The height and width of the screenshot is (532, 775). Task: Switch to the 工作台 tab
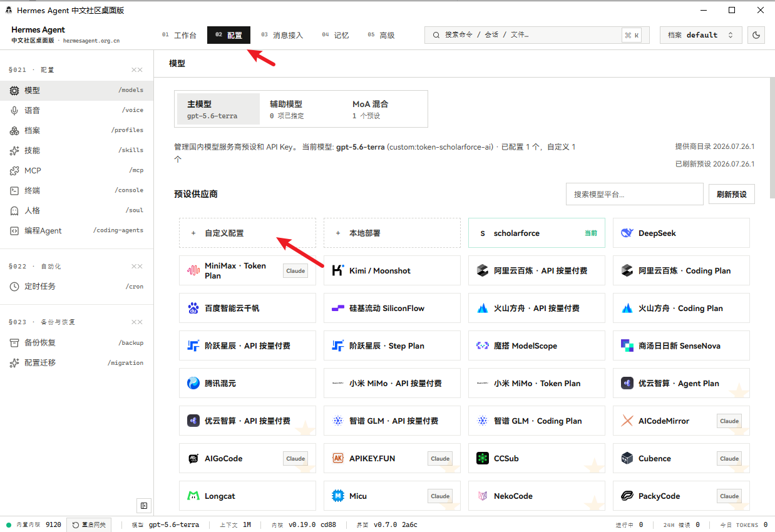(179, 35)
